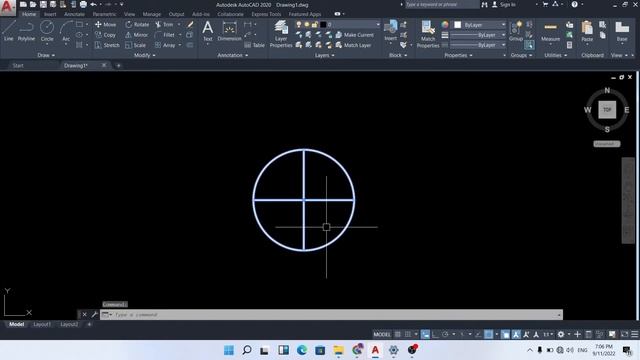Viewport: 640px width, 360px height.
Task: Switch to Layout1 tab
Action: [42, 324]
